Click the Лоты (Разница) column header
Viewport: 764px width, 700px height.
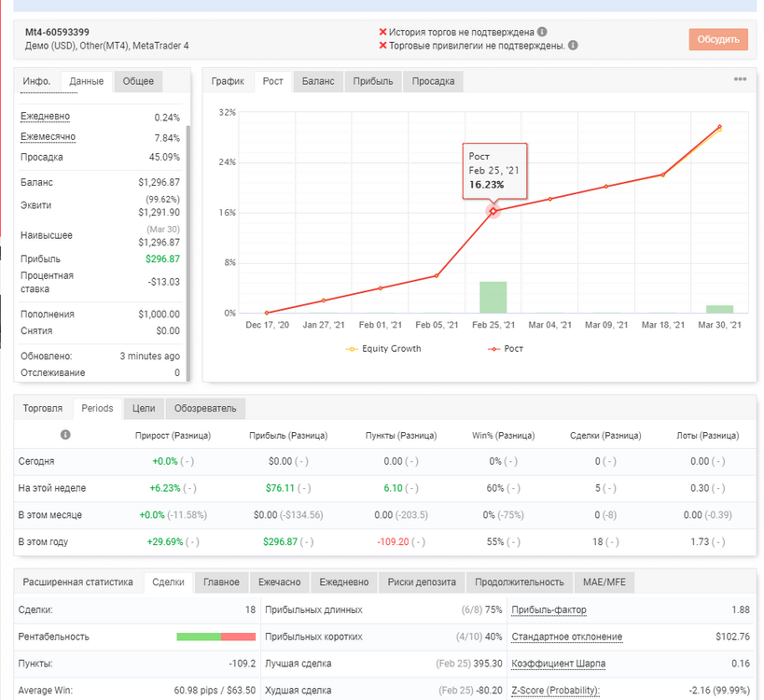707,435
